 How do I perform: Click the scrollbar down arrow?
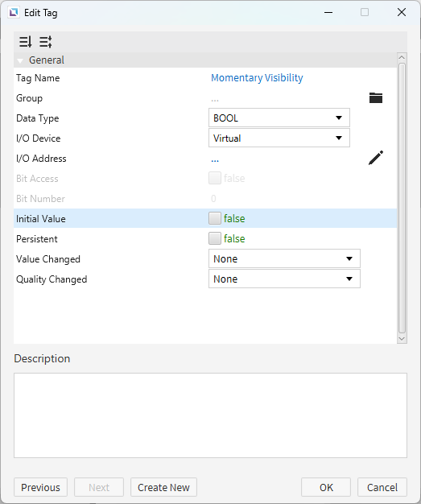pos(402,338)
